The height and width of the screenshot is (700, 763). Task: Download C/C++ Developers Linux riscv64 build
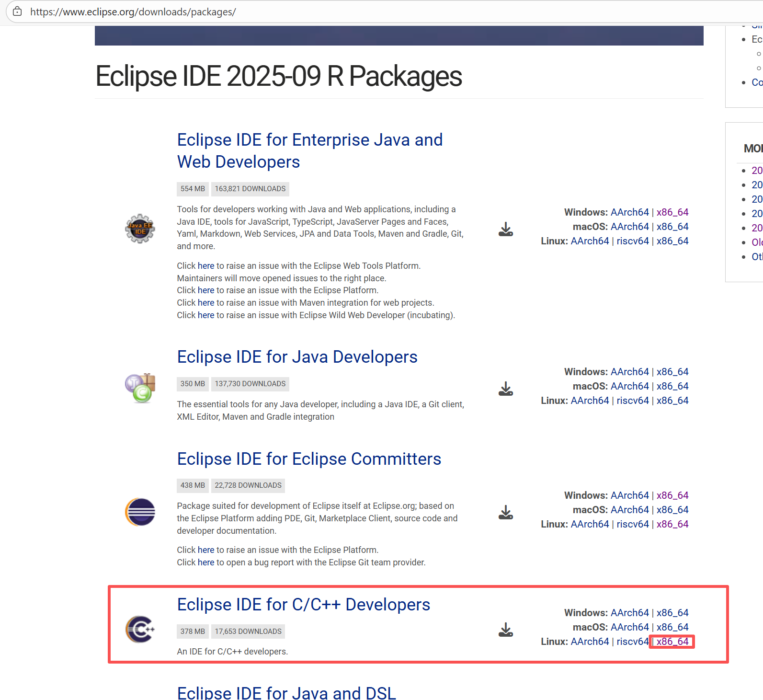pyautogui.click(x=632, y=642)
